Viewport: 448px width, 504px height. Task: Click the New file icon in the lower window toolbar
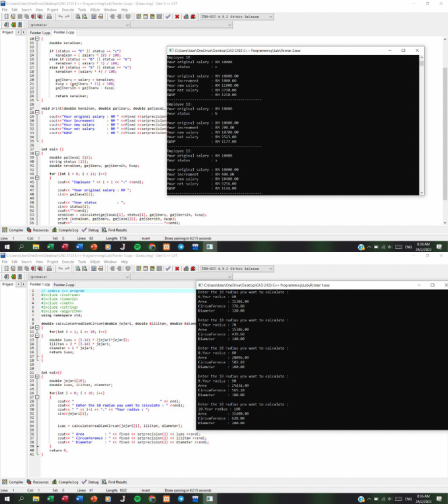click(6, 269)
